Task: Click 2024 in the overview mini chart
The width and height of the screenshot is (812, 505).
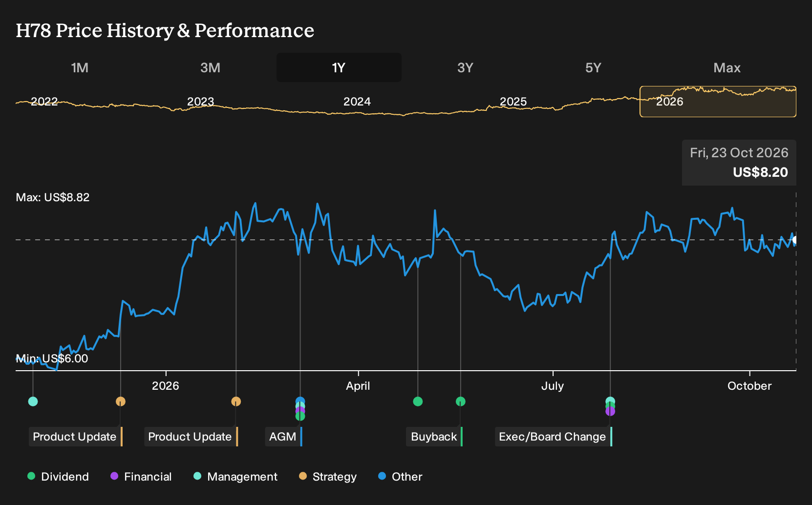Action: 357,102
